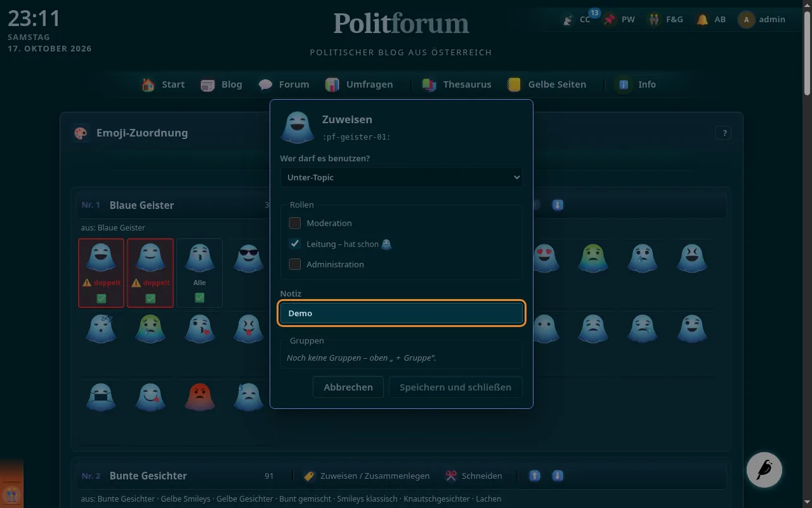Select the 'Alle' kissing ghost emoji
Viewport: 812px width, 508px height.
pyautogui.click(x=199, y=258)
